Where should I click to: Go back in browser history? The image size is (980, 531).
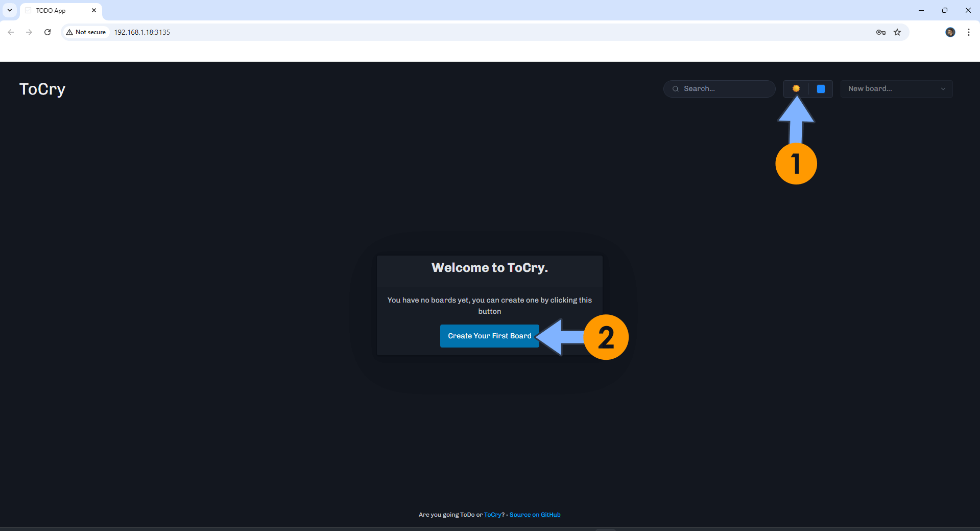point(11,32)
